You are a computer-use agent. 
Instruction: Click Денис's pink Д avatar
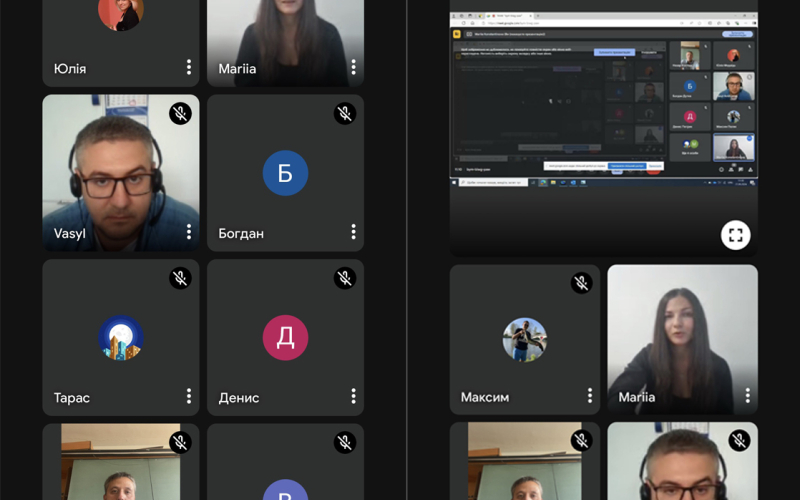coord(285,338)
